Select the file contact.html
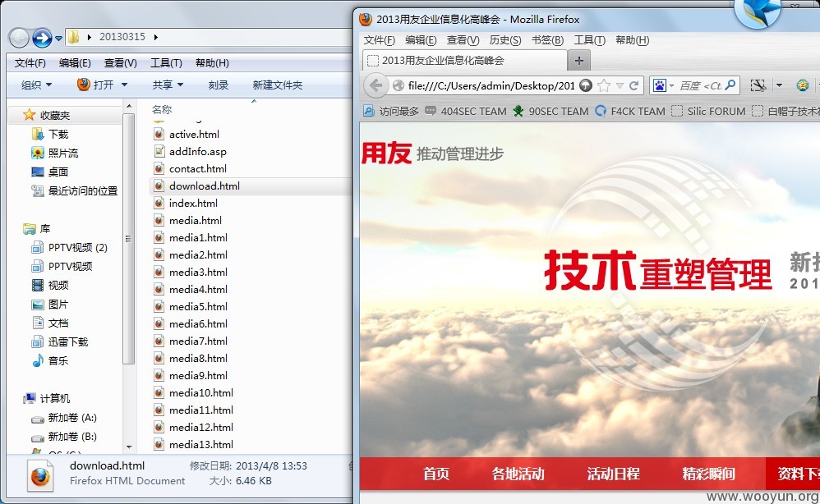820x504 pixels. point(191,169)
